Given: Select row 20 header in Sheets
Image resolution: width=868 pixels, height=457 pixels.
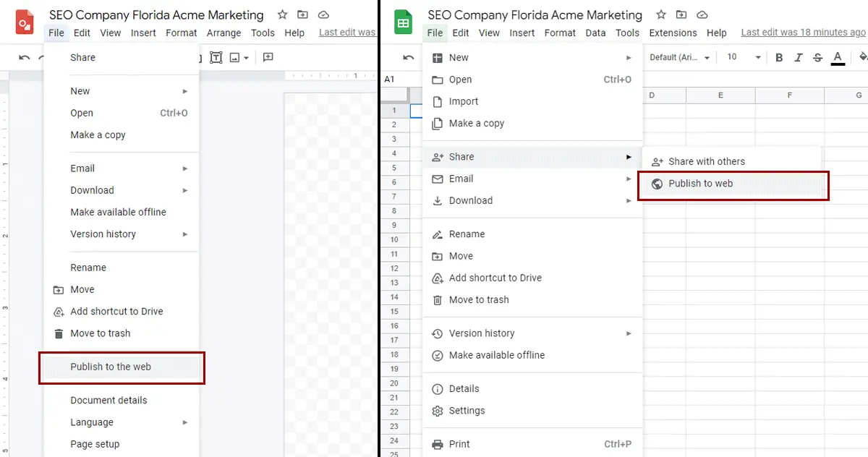Looking at the screenshot, I should pyautogui.click(x=394, y=383).
